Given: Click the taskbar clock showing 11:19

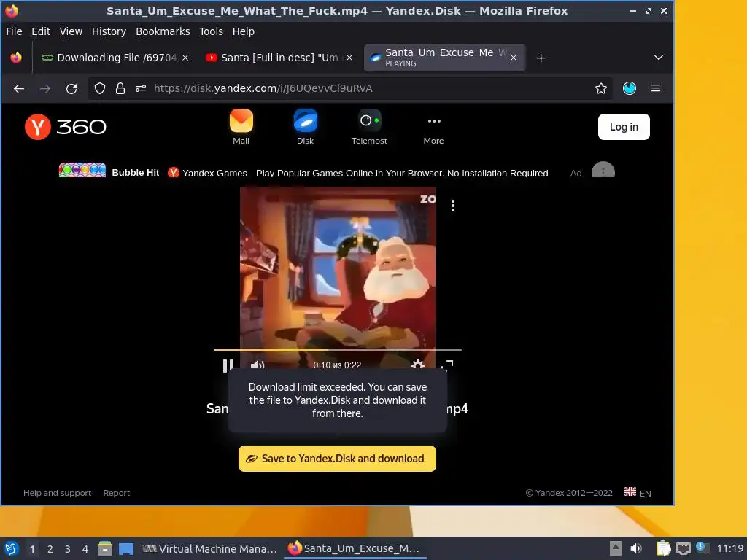Looking at the screenshot, I should pos(729,548).
